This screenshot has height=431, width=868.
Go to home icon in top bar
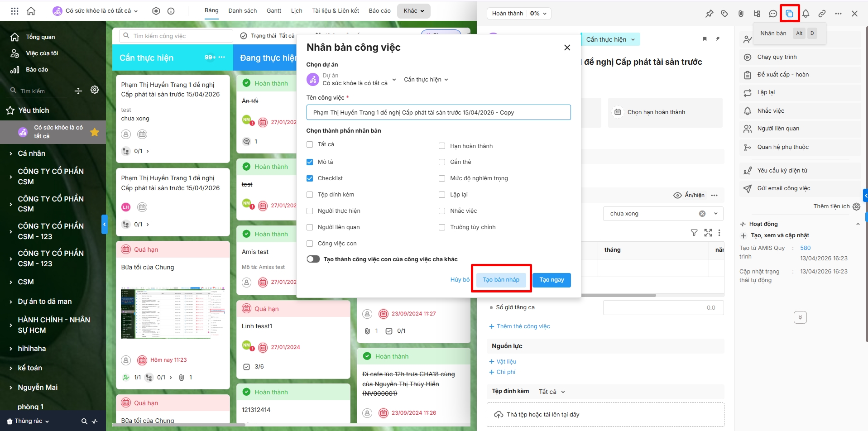(x=31, y=11)
